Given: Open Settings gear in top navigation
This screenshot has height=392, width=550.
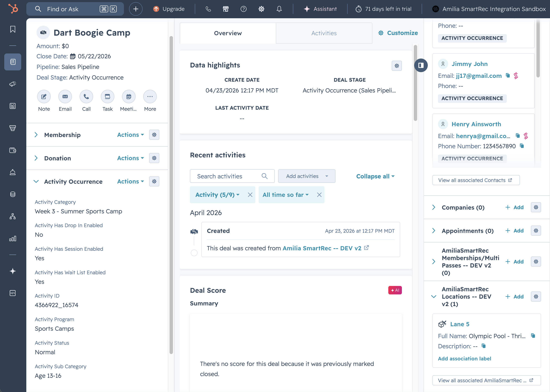Looking at the screenshot, I should pos(261,9).
